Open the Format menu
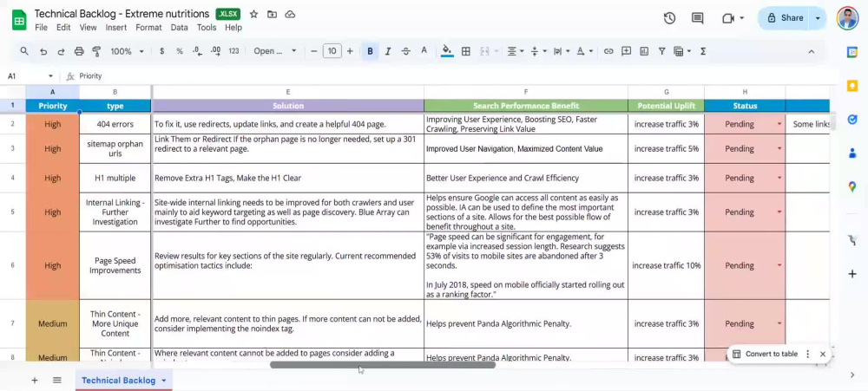The width and height of the screenshot is (868, 391). (x=148, y=27)
